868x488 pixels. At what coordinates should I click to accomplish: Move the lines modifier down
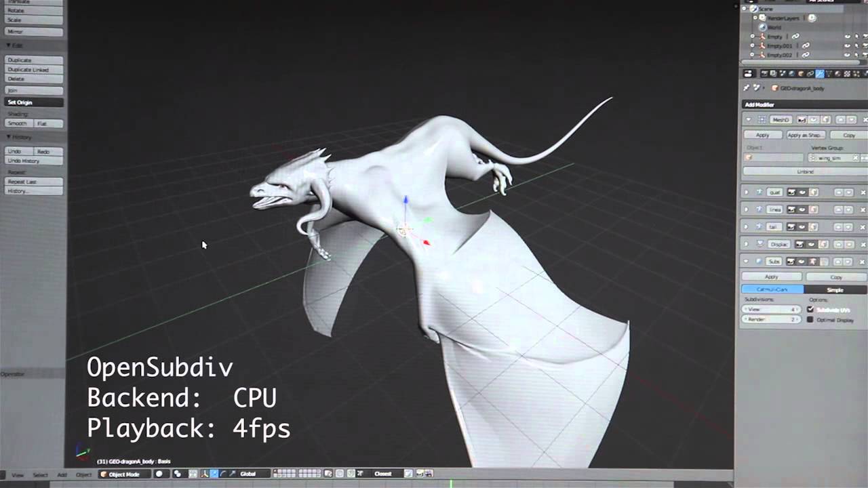pos(848,209)
